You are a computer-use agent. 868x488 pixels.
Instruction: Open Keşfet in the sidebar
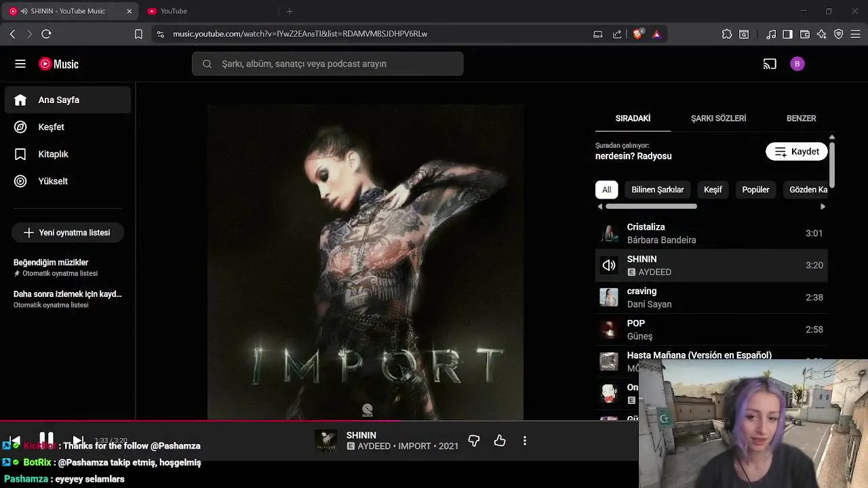[x=68, y=127]
